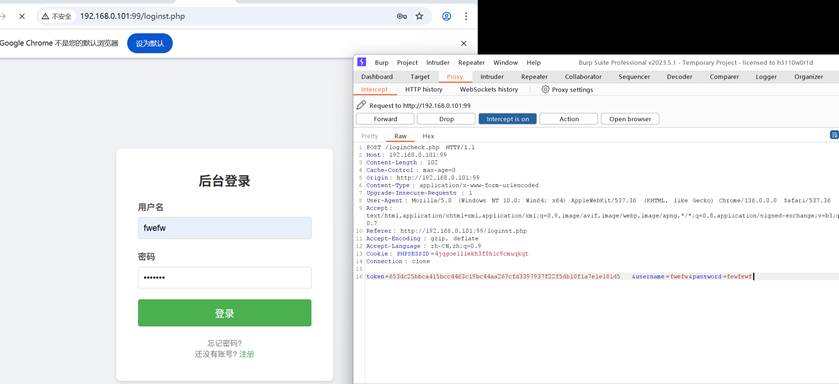This screenshot has height=384, width=839.
Task: Click the blue inspector icon at right edge
Action: (x=834, y=135)
